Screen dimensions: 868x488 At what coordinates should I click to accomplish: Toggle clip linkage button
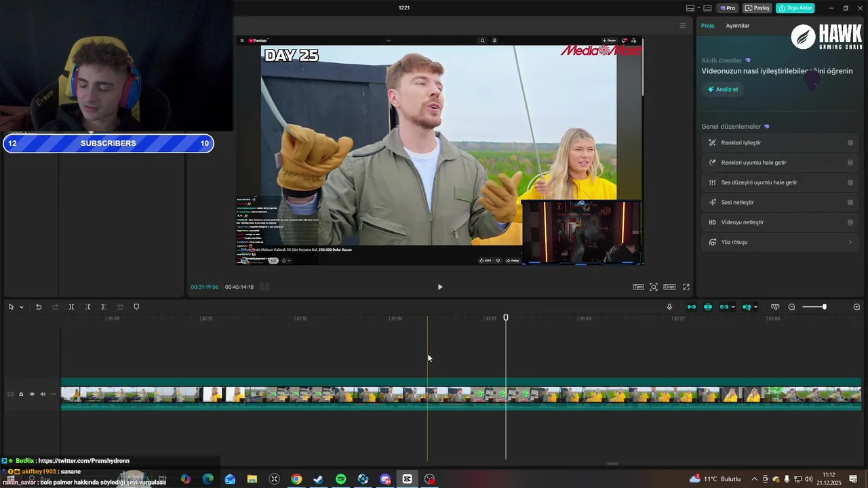coord(724,307)
